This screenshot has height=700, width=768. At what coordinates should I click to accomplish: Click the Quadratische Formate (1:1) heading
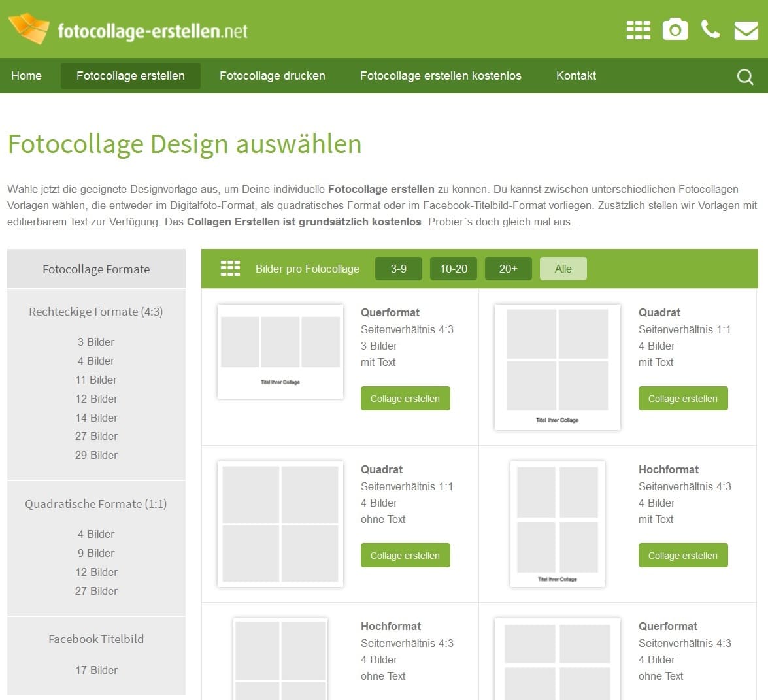tap(96, 503)
